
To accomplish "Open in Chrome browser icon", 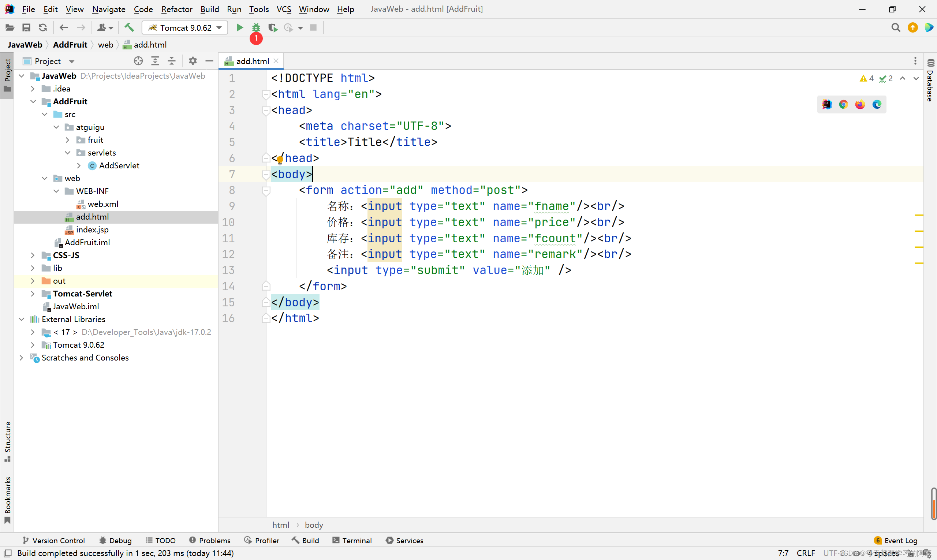I will click(843, 105).
